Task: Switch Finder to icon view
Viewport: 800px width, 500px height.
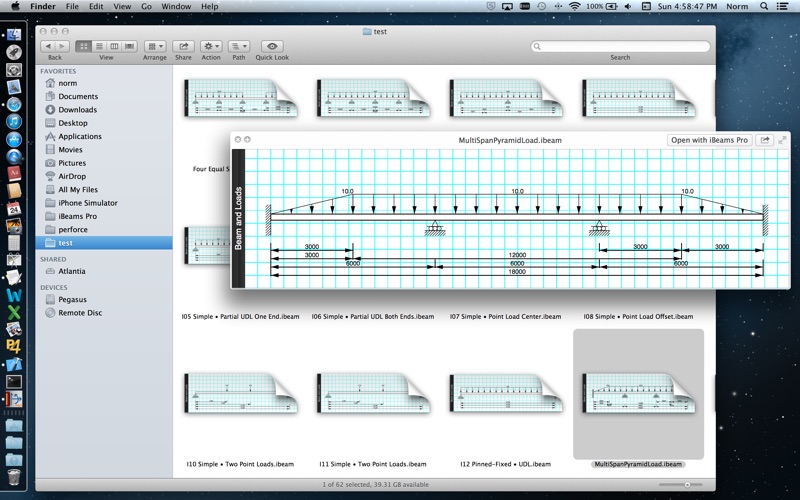Action: [x=84, y=46]
